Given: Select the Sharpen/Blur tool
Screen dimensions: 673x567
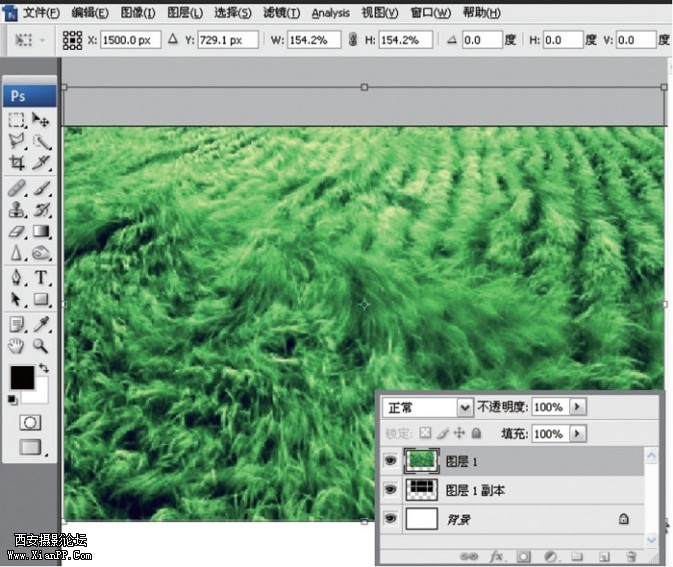Looking at the screenshot, I should [17, 253].
